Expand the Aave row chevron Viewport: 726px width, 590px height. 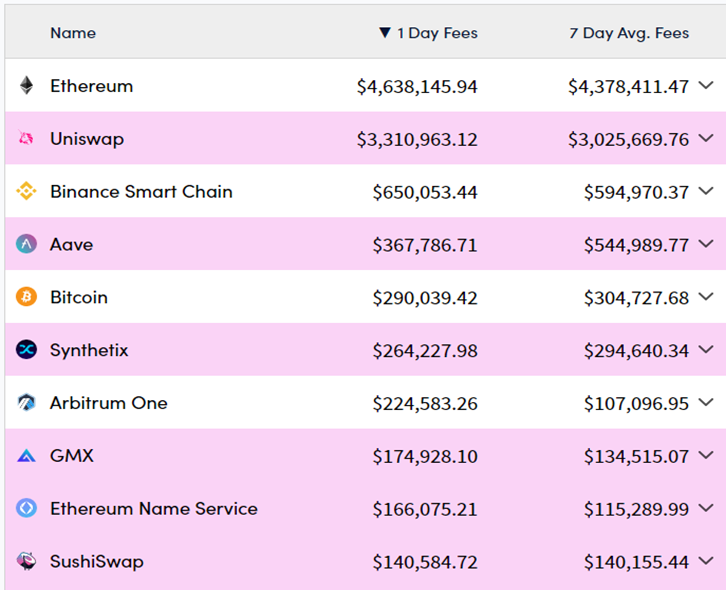click(x=706, y=244)
